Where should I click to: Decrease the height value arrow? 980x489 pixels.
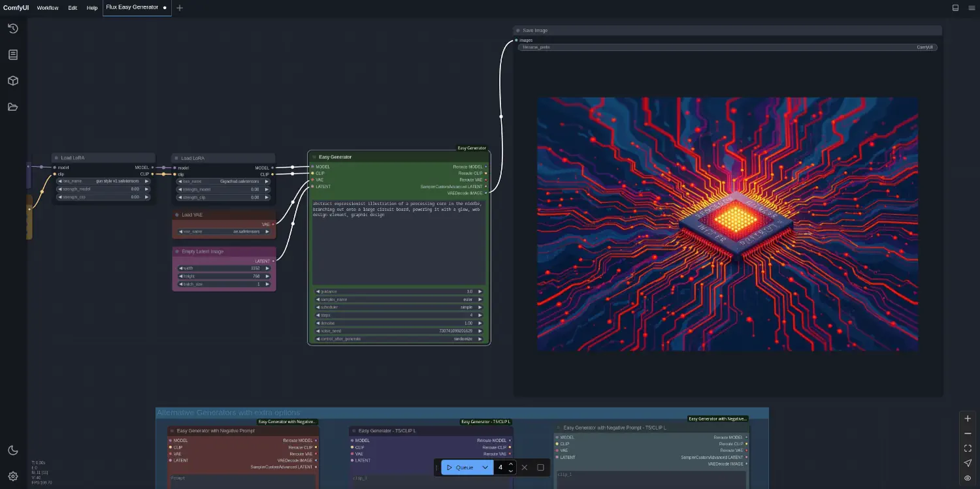181,276
